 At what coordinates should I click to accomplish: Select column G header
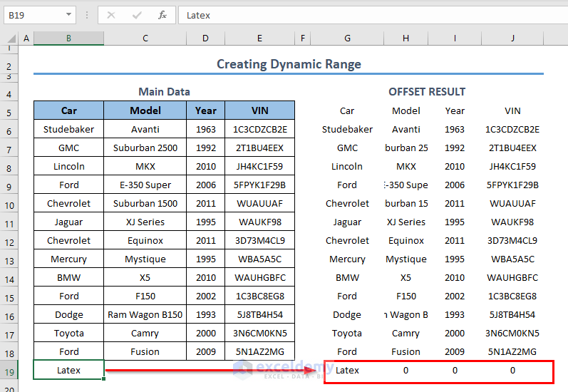tap(347, 38)
